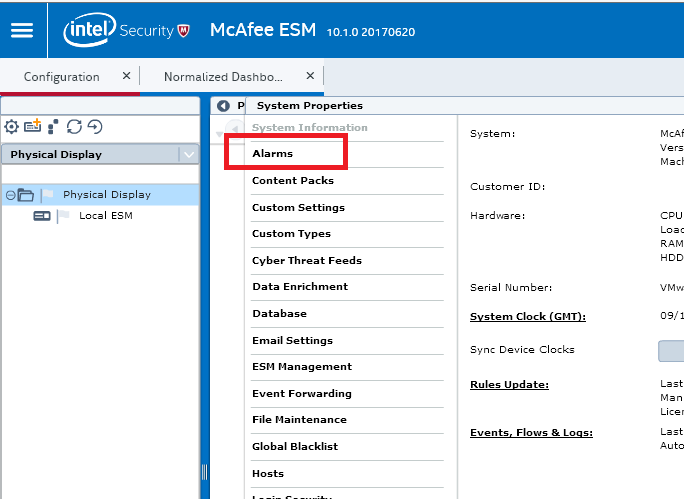Open the hamburger main menu
The width and height of the screenshot is (684, 499).
point(22,30)
